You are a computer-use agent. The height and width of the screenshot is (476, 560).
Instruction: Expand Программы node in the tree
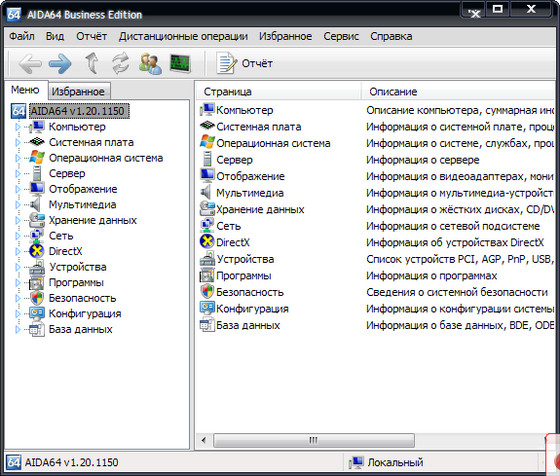coord(18,282)
